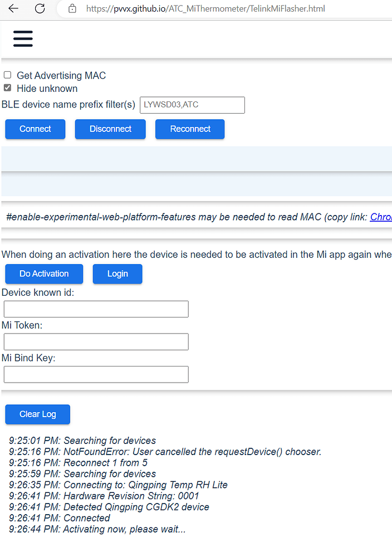The height and width of the screenshot is (557, 392).
Task: Clear the log with Clear Log
Action: (x=38, y=414)
